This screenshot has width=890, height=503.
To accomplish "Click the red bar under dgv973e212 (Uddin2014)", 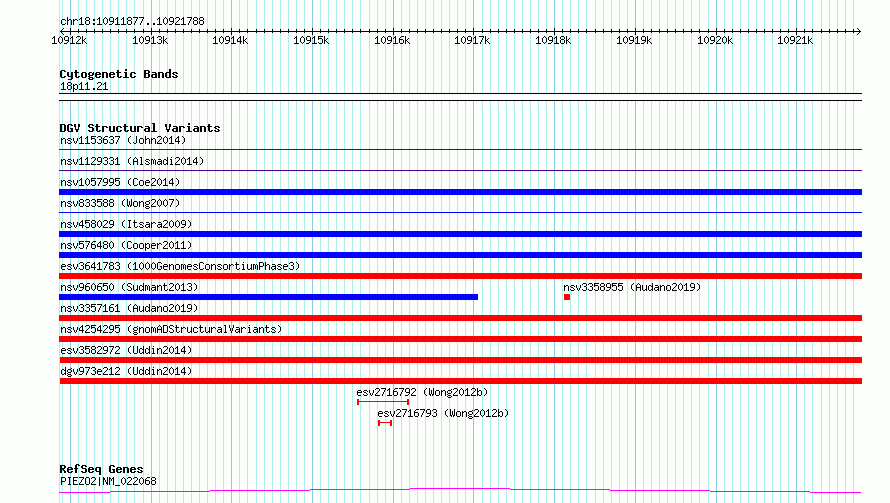I will point(460,381).
